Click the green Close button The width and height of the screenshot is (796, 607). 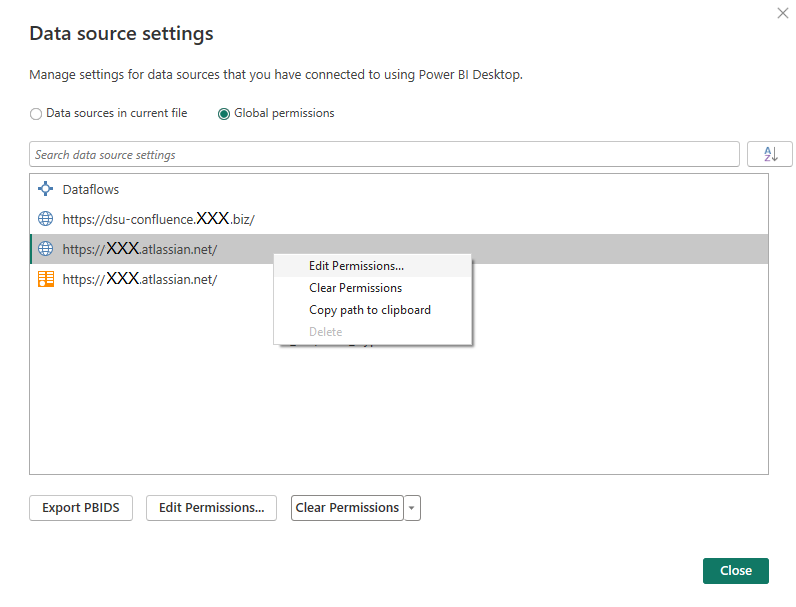click(735, 570)
